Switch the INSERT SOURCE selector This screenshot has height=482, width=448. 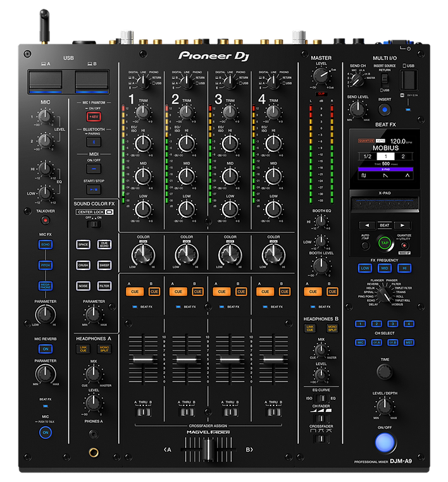tap(384, 80)
